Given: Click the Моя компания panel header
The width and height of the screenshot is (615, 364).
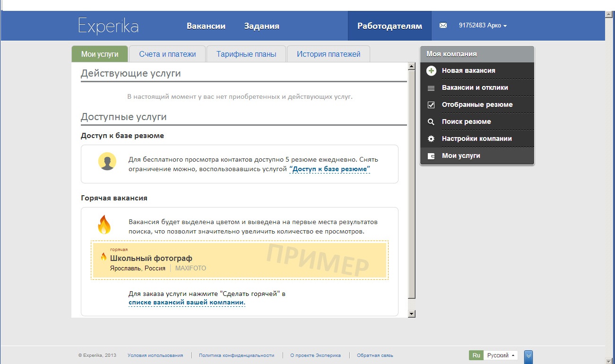Looking at the screenshot, I should point(477,54).
